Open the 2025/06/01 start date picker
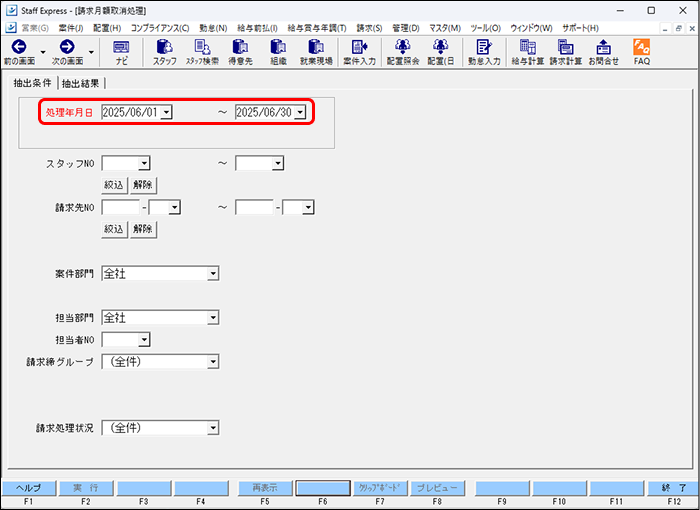 pyautogui.click(x=166, y=112)
